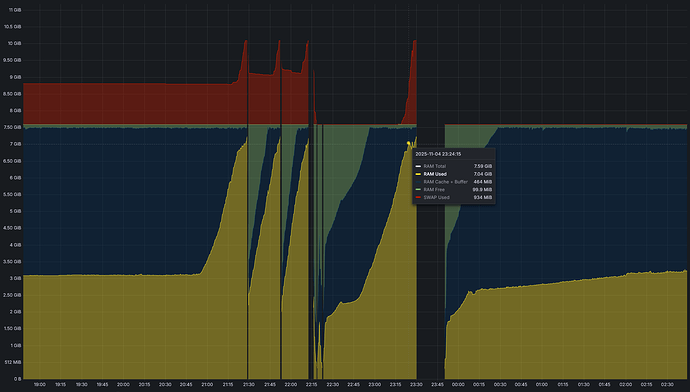690x392 pixels.
Task: Click the yellow RAM Used color swatch in tooltip
Action: click(x=418, y=174)
